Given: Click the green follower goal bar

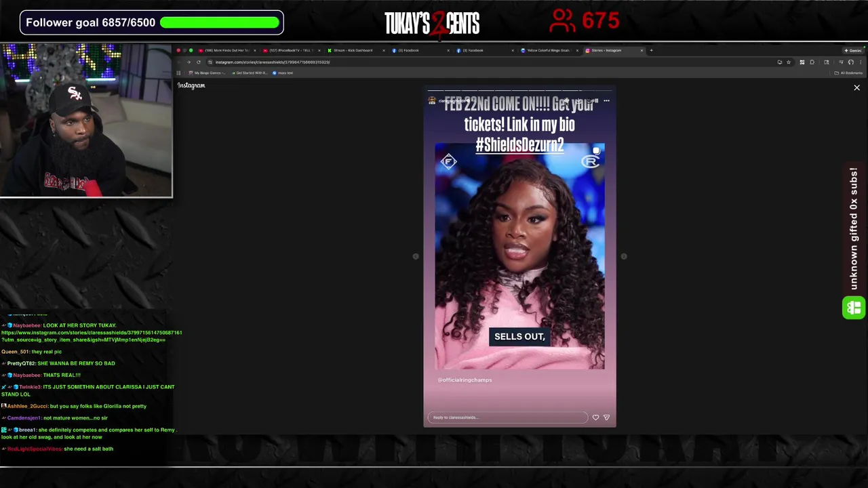Looking at the screenshot, I should pos(220,22).
